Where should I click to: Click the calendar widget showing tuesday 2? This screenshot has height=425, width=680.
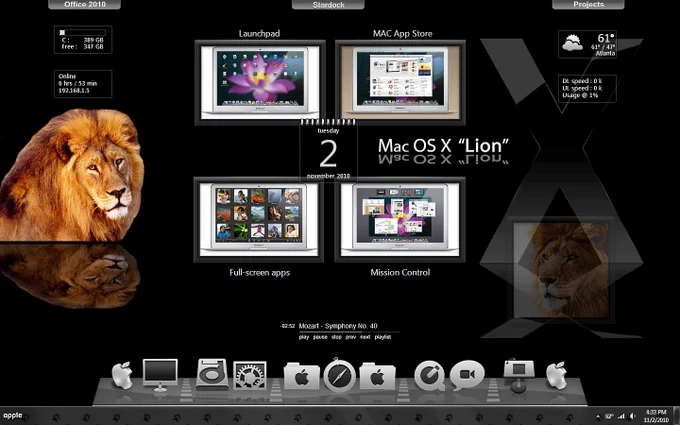click(x=328, y=151)
